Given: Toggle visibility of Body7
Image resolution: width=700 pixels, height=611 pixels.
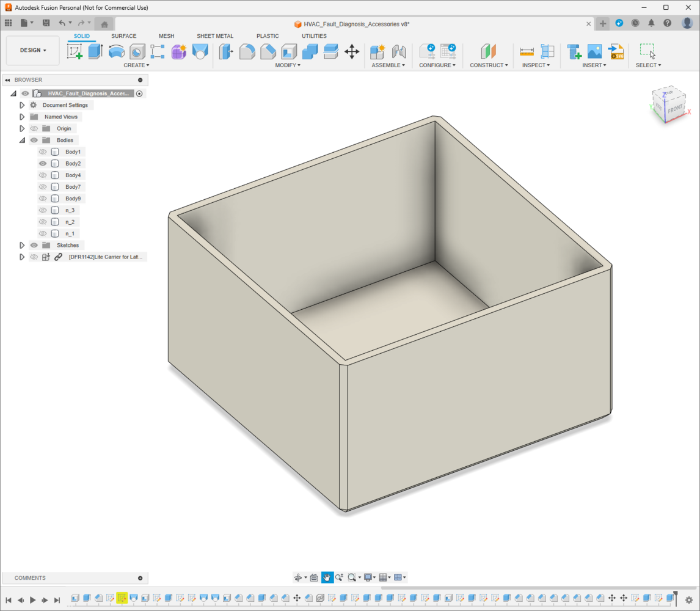Looking at the screenshot, I should (x=43, y=187).
